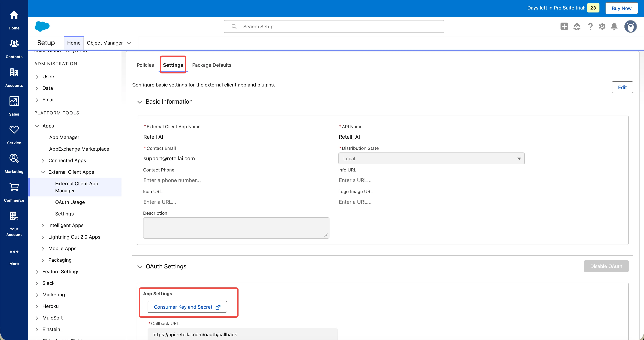
Task: Switch to the Package Defaults tab
Action: click(x=211, y=65)
